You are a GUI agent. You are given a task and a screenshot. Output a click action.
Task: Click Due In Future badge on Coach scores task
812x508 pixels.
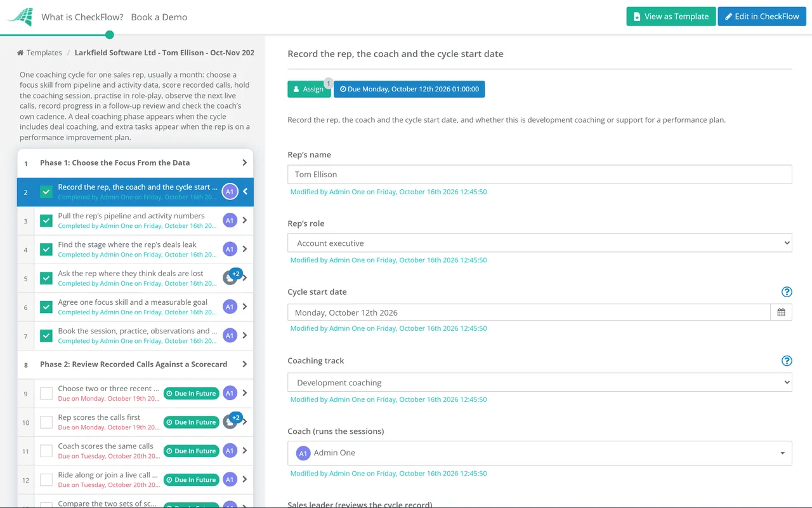pyautogui.click(x=192, y=451)
